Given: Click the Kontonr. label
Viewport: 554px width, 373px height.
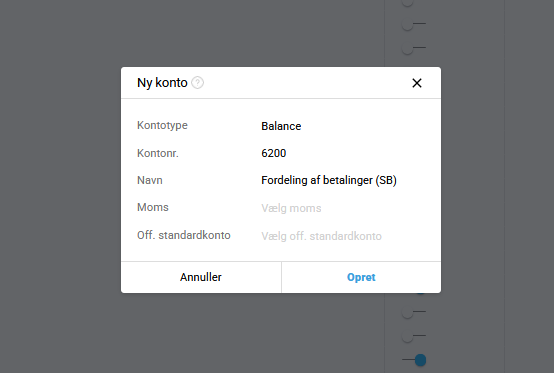Looking at the screenshot, I should click(x=158, y=153).
